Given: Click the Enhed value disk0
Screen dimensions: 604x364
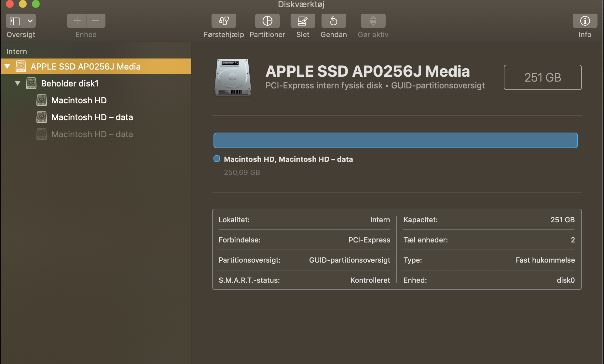Looking at the screenshot, I should click(566, 280).
